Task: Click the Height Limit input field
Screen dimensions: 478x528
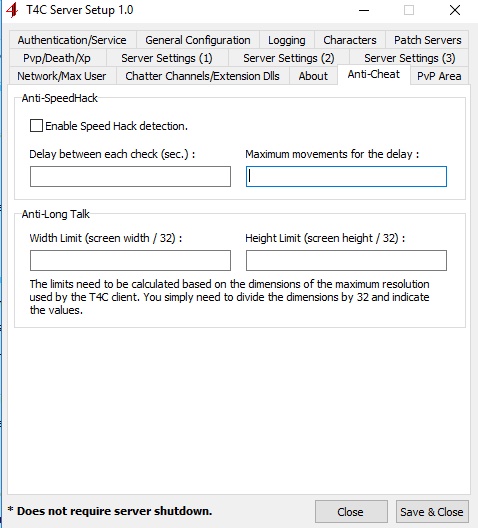Action: (x=346, y=260)
